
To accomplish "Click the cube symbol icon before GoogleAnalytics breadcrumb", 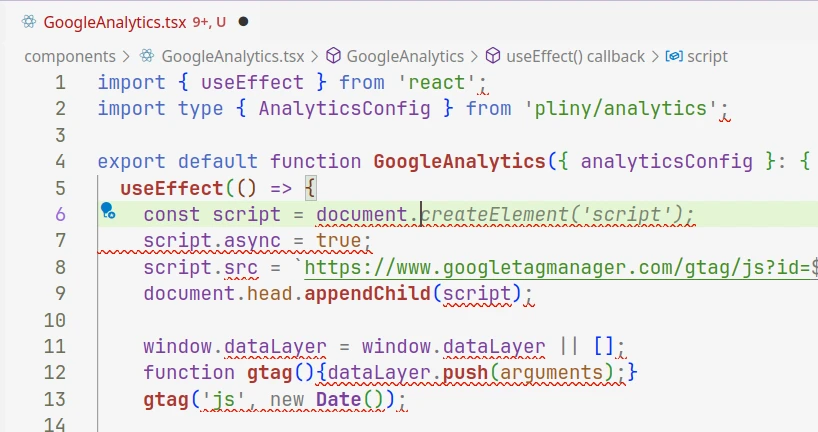I will 334,57.
